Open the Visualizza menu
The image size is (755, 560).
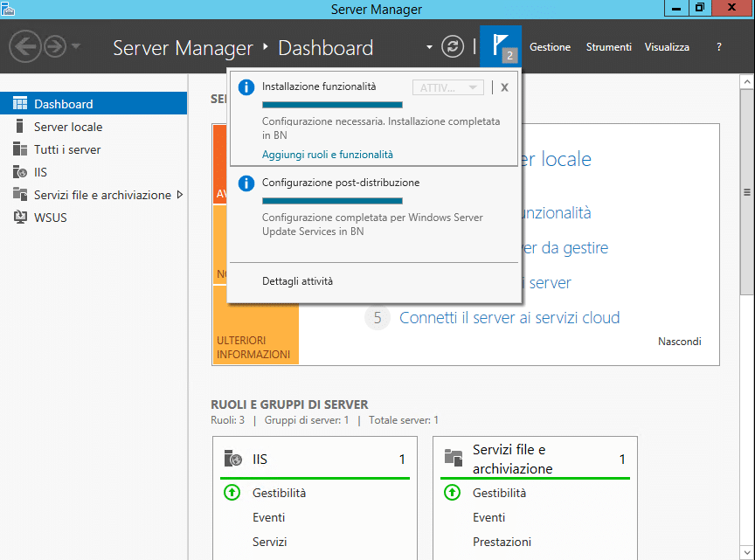click(x=667, y=47)
